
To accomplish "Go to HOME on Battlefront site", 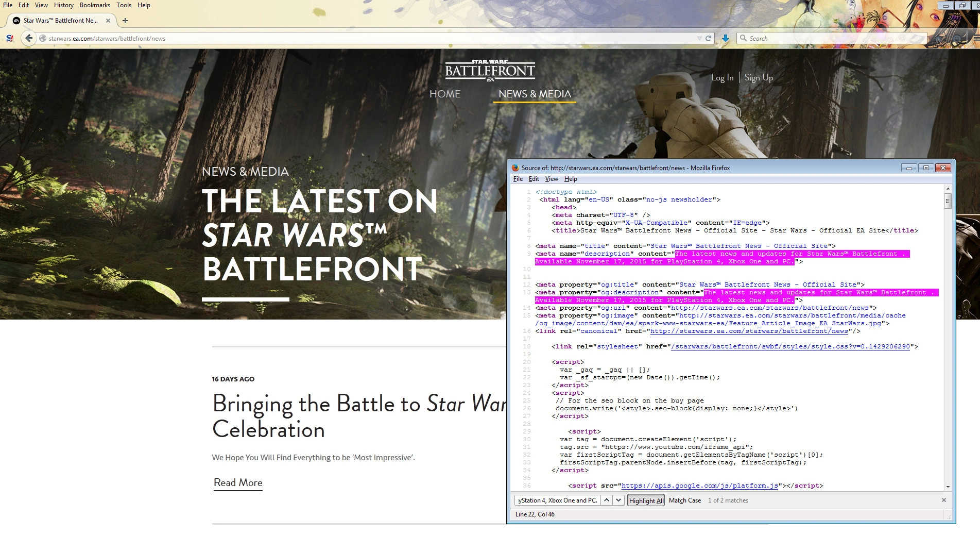I will (445, 94).
